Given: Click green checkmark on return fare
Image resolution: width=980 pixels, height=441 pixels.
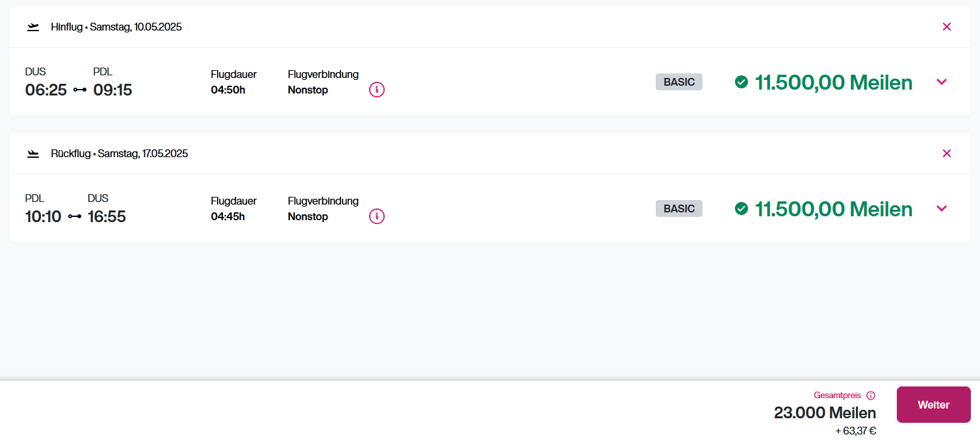Looking at the screenshot, I should coord(741,208).
